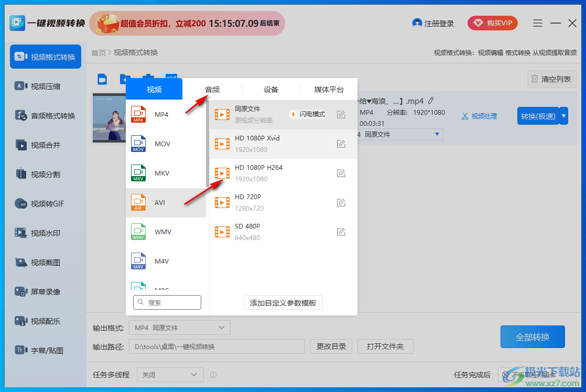Screen dimensions: 586x392
Task: Click the format search box
Action: pyautogui.click(x=167, y=302)
